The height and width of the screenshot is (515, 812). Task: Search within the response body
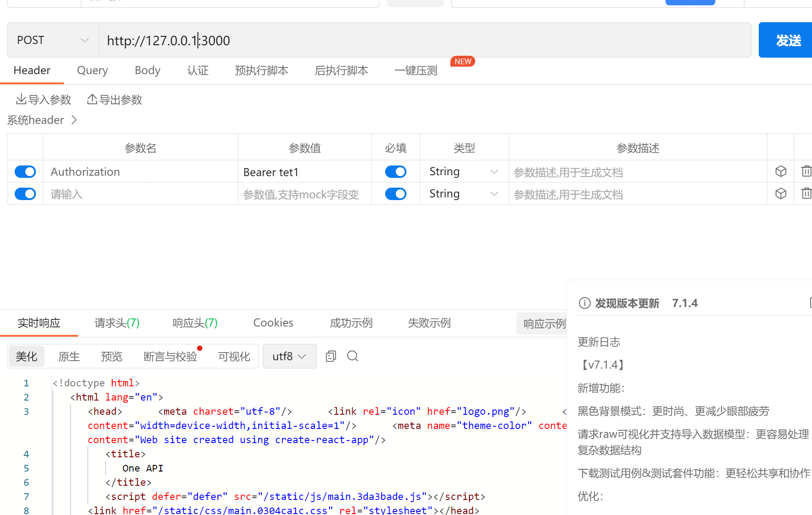coord(352,356)
